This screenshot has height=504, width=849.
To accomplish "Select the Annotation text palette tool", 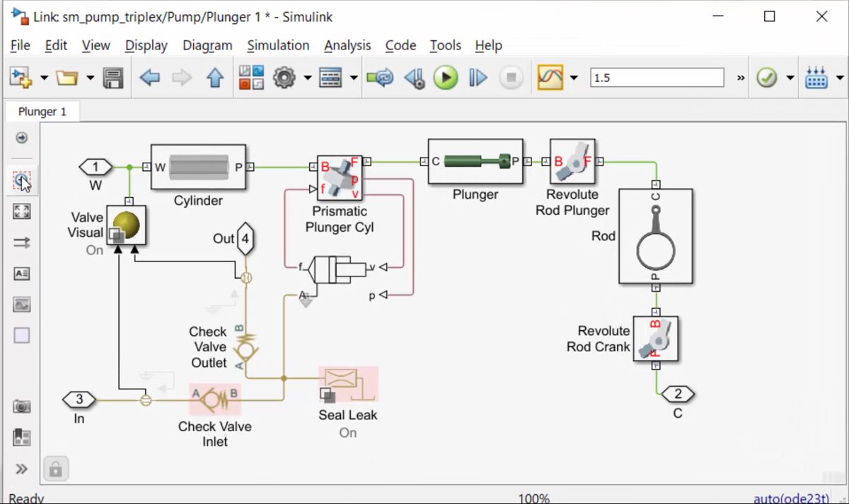I will (x=22, y=274).
